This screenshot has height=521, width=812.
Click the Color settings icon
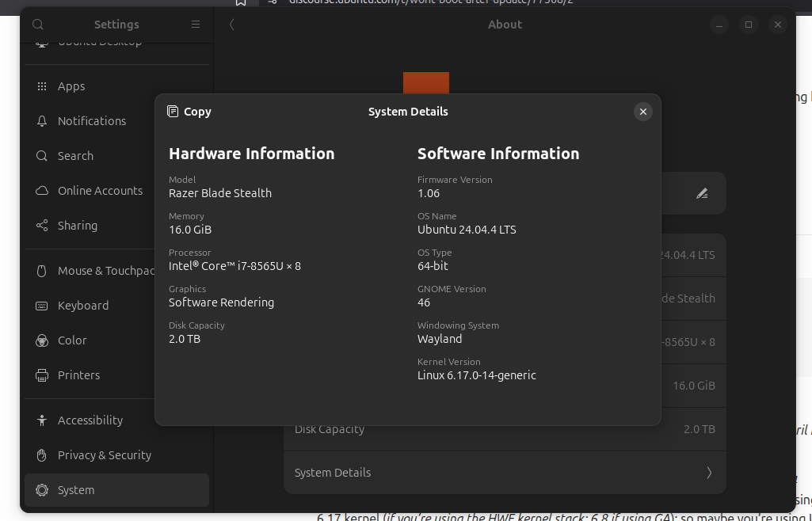click(42, 340)
